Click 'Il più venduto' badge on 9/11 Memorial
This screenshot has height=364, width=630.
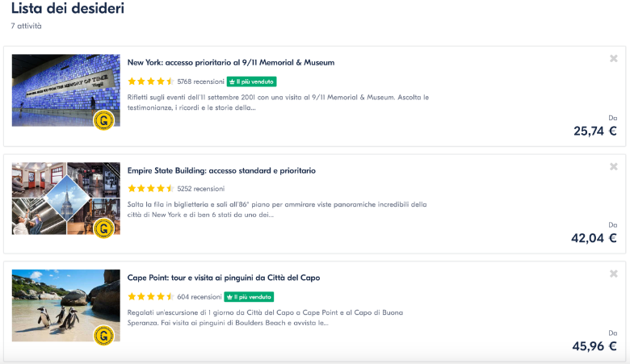252,82
